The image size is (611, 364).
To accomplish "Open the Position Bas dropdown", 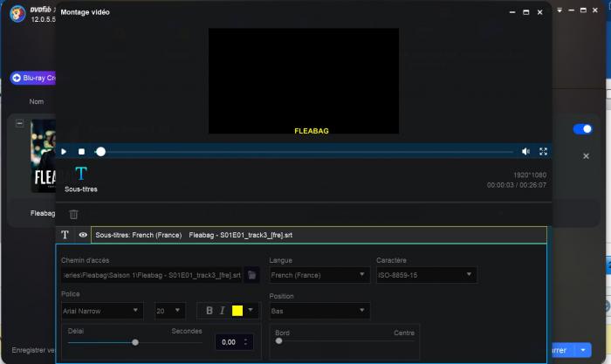I will pos(319,311).
